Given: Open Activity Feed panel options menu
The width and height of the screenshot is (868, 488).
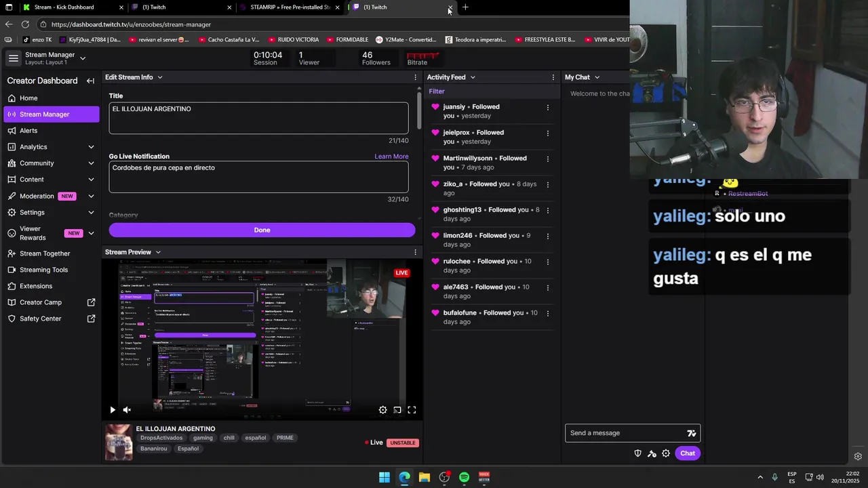Looking at the screenshot, I should pos(553,77).
